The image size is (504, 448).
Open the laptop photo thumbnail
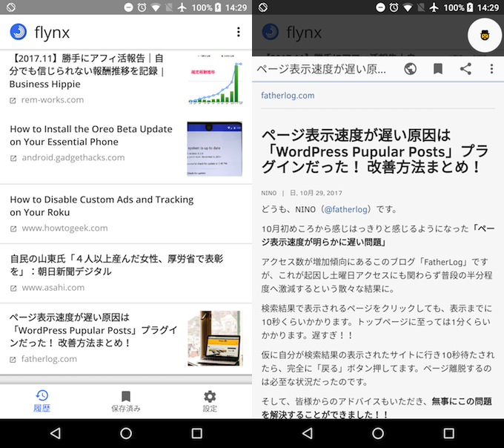pyautogui.click(x=215, y=338)
